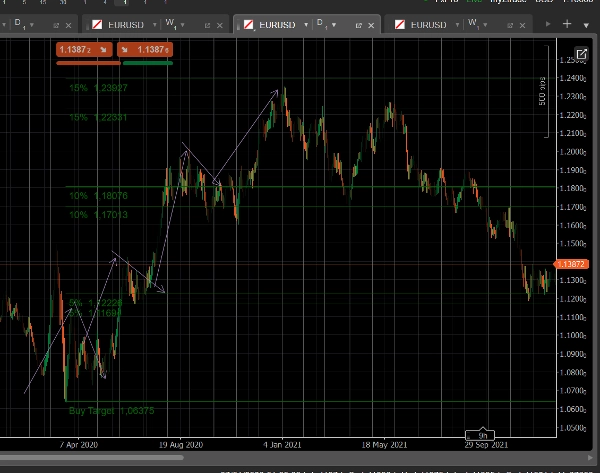Click the Sell button at 1.13872
Image resolution: width=600 pixels, height=473 pixels.
(84, 50)
